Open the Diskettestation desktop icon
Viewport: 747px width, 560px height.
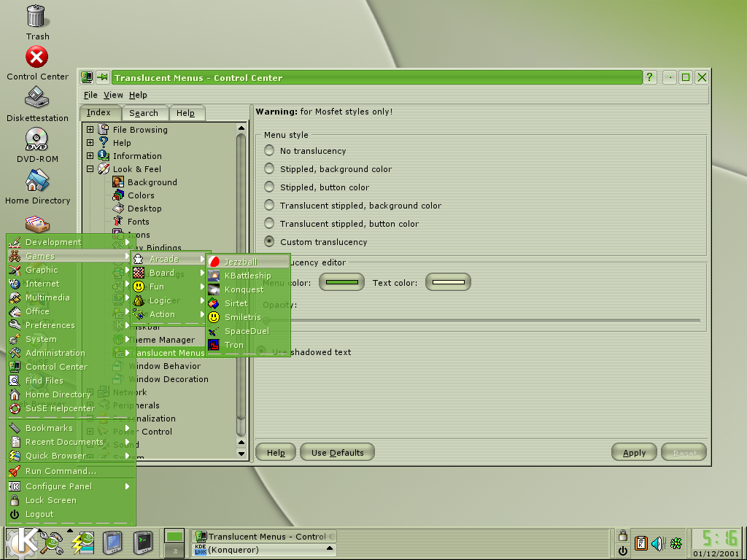[x=37, y=104]
